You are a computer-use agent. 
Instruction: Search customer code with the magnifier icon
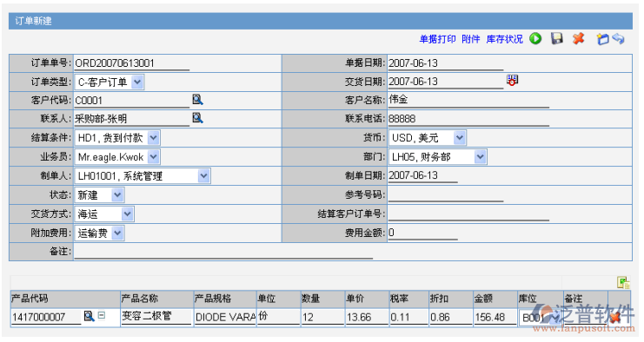(197, 99)
